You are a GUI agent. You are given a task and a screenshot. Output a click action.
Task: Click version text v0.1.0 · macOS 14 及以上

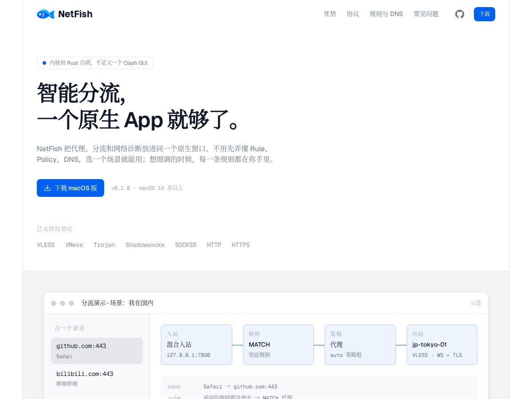tap(147, 188)
